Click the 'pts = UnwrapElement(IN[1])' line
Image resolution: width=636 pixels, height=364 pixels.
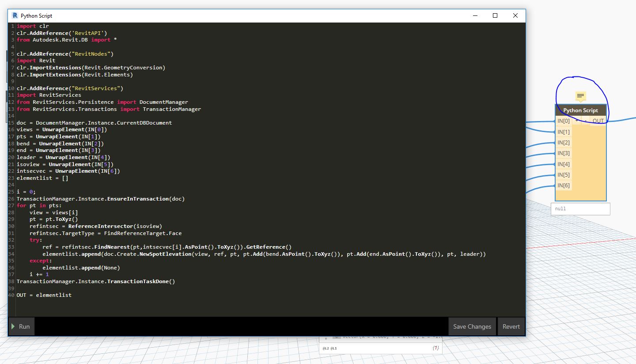pyautogui.click(x=59, y=136)
